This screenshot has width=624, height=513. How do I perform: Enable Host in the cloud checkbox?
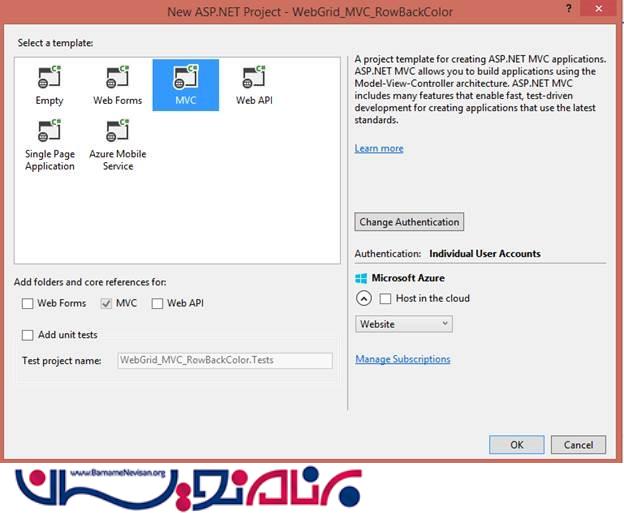pyautogui.click(x=385, y=298)
